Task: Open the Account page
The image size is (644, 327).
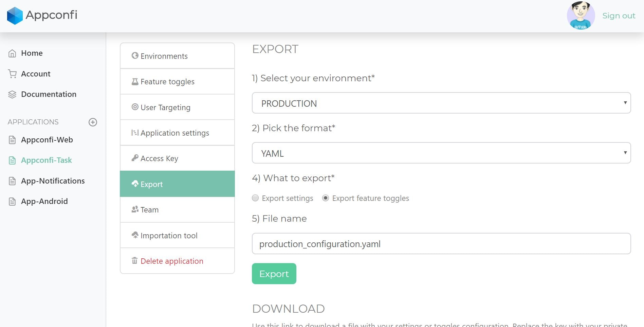Action: tap(36, 74)
